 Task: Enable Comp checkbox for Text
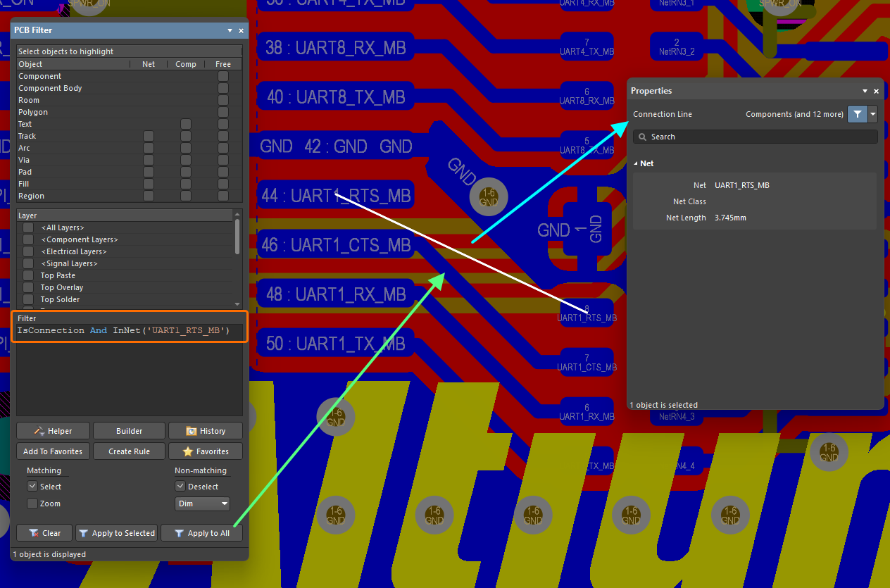point(186,124)
